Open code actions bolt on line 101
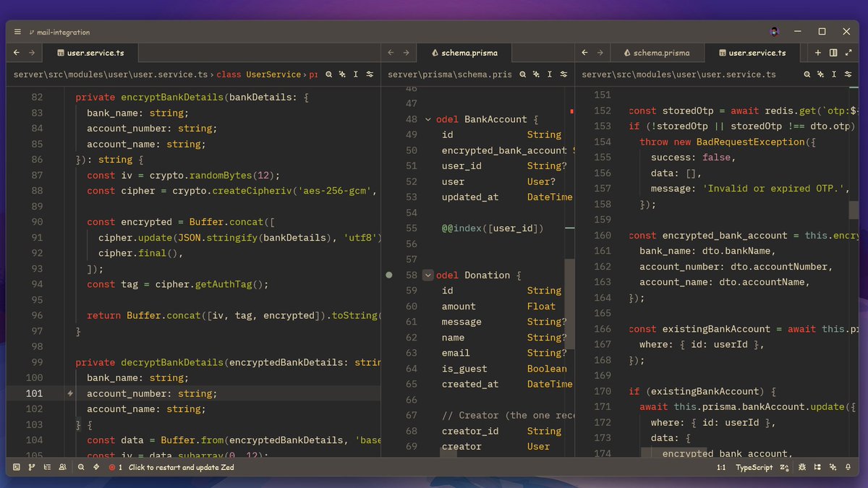Viewport: 868px width, 488px height. (70, 394)
